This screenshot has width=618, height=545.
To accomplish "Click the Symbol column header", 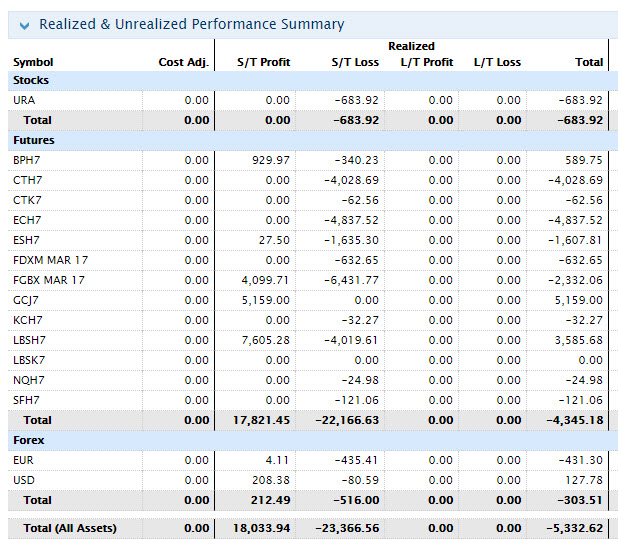I will coord(33,62).
